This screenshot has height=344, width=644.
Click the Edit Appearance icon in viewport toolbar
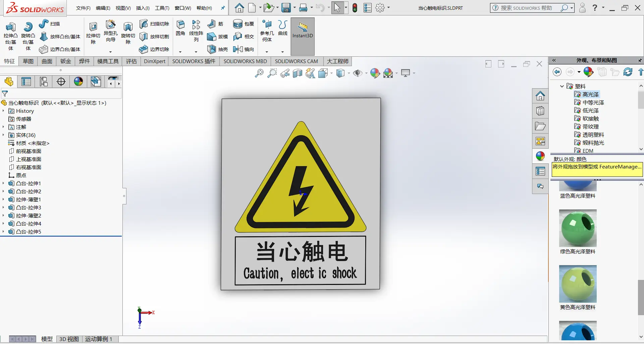pos(375,73)
